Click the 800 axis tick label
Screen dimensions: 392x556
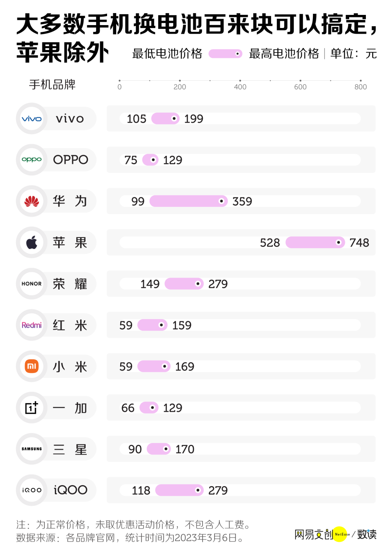pyautogui.click(x=360, y=87)
